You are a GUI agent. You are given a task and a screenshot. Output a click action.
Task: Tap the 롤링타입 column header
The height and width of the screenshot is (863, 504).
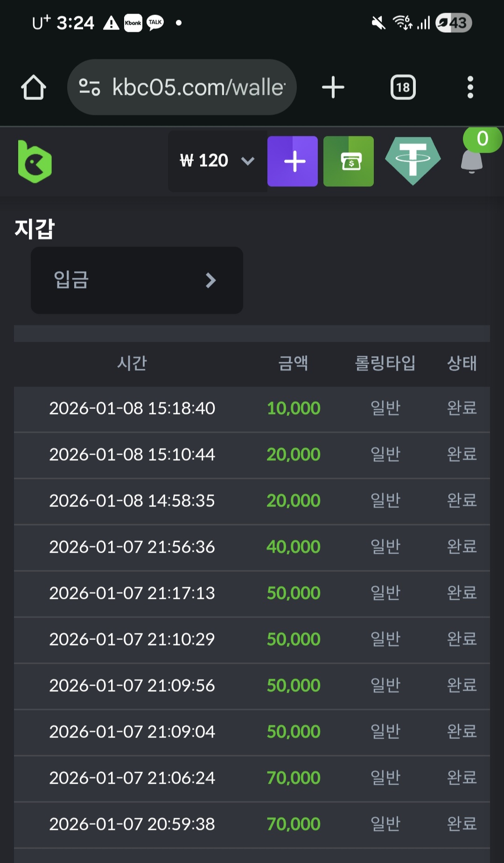click(x=385, y=363)
